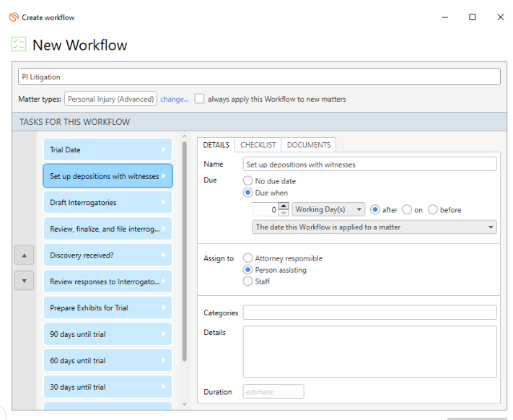The image size is (513, 420).
Task: Click the task Name field
Action: (x=369, y=164)
